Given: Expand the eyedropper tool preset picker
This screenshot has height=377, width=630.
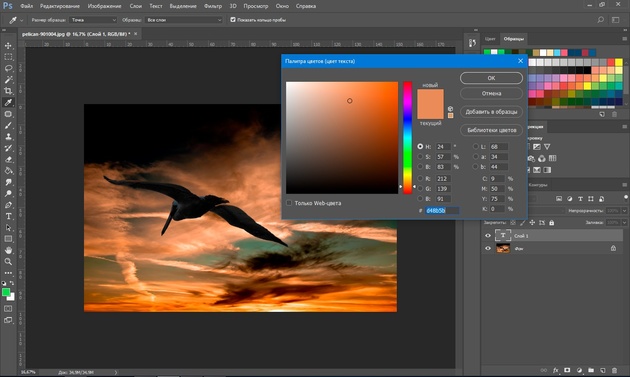Looking at the screenshot, I should [x=22, y=20].
